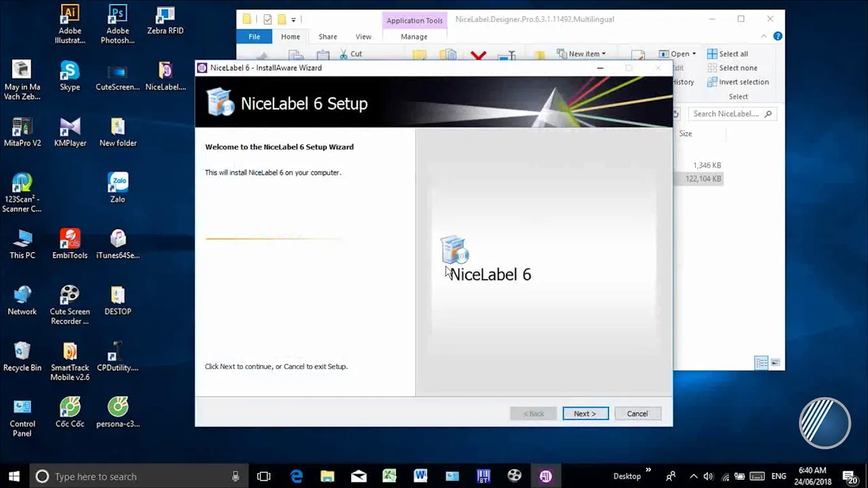The image size is (868, 488).
Task: Select the DESTOP folder desktop icon
Action: point(118,301)
